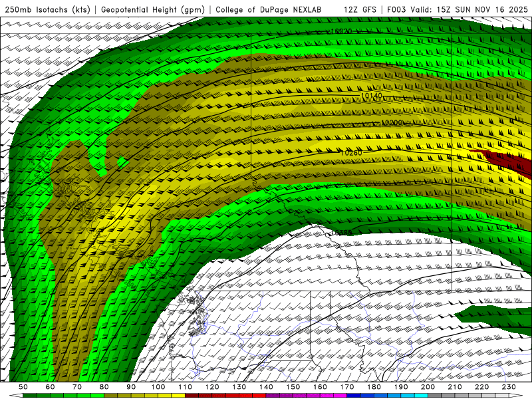Click the color scale label 50
532x399 pixels.
(x=23, y=387)
